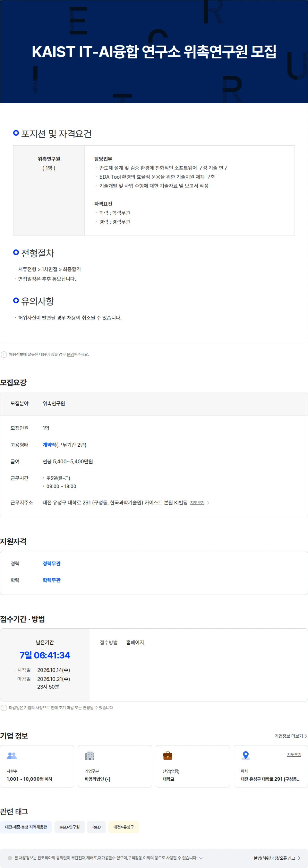This screenshot has height=868, width=308.
Task: Expand the copyright notice dropdown chevron
Action: click(201, 858)
